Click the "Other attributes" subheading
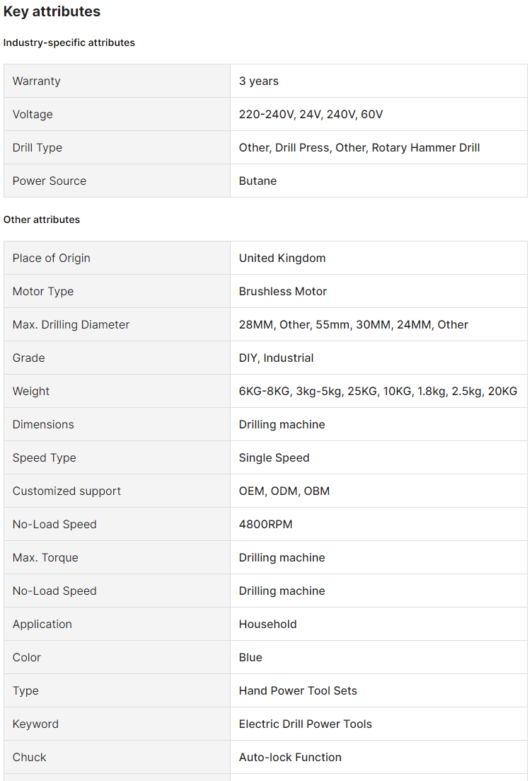This screenshot has height=781, width=532. [x=42, y=220]
